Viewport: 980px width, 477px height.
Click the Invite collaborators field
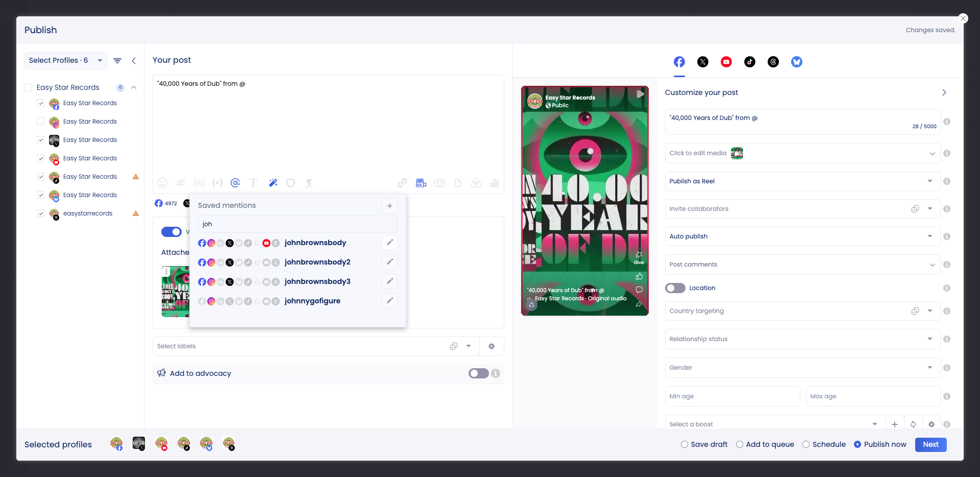tap(802, 209)
